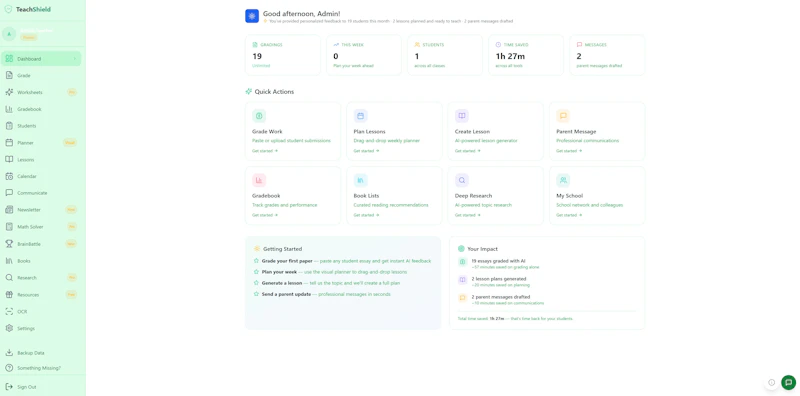This screenshot has width=800, height=396.
Task: Open the Students clipboard icon in sidebar
Action: coord(9,126)
